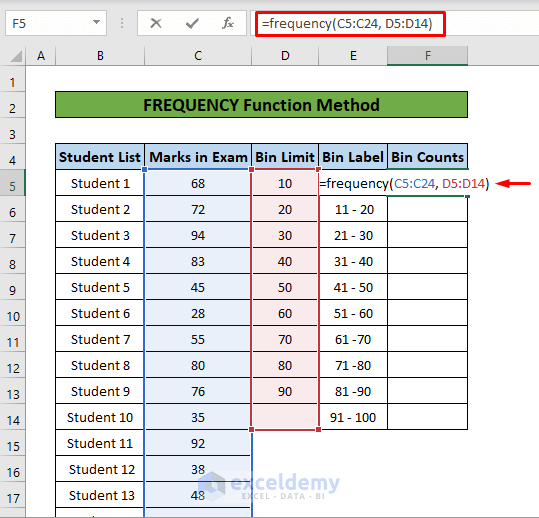Select the Bin Limit cell with 90

pos(285,392)
